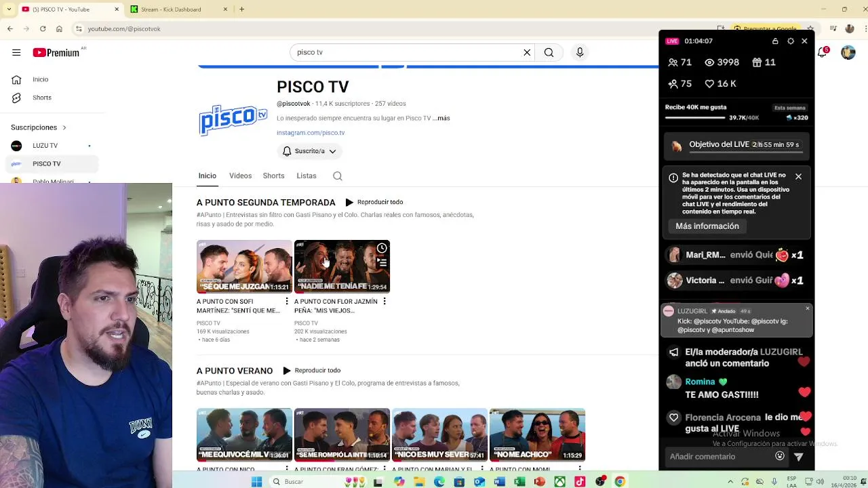The height and width of the screenshot is (488, 868).
Task: Reload the current YouTube page
Action: 43,28
